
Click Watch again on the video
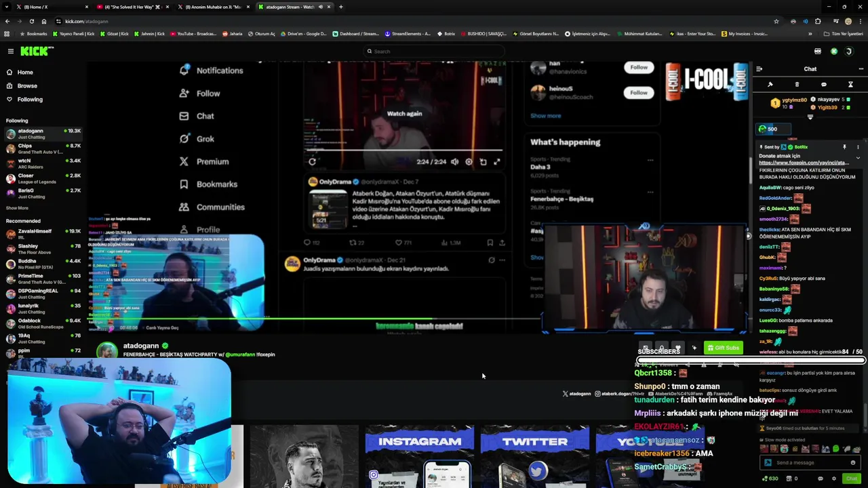point(404,113)
